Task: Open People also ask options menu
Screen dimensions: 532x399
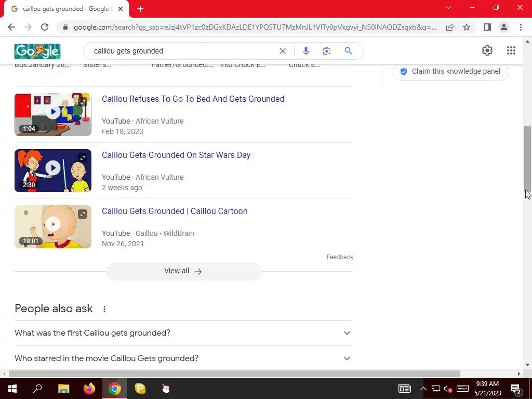Action: (x=104, y=309)
